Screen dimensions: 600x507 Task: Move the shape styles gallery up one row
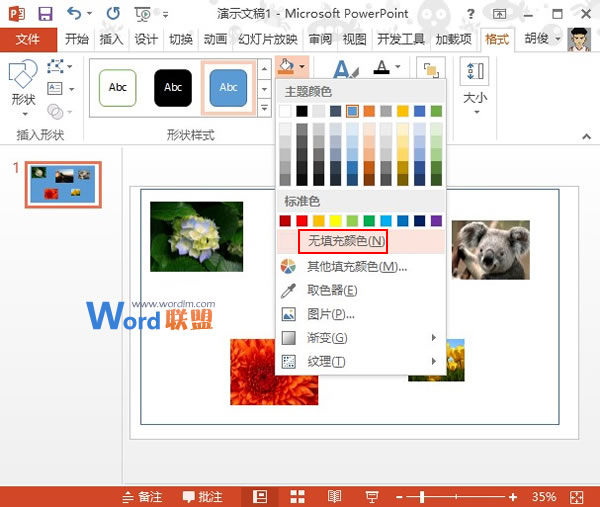[x=264, y=69]
